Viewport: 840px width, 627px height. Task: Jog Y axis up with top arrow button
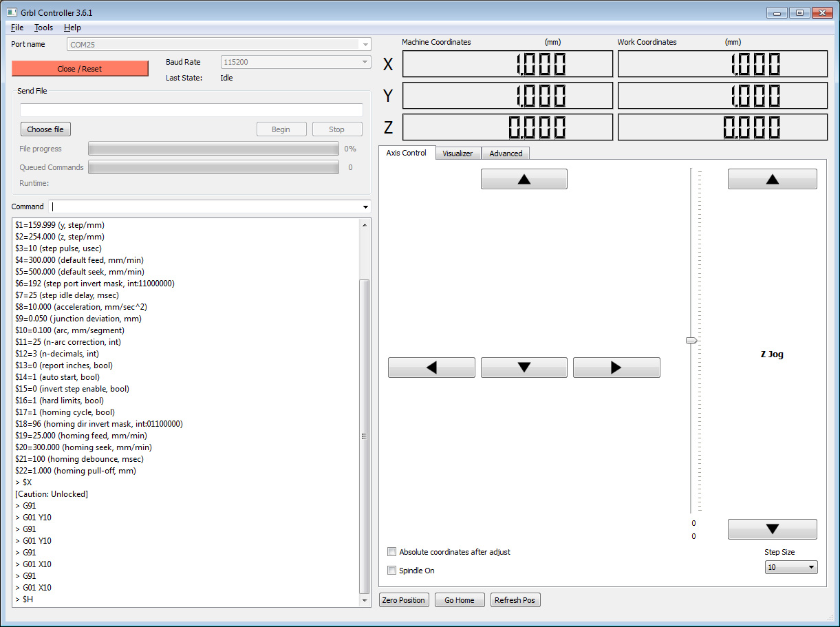click(x=524, y=179)
